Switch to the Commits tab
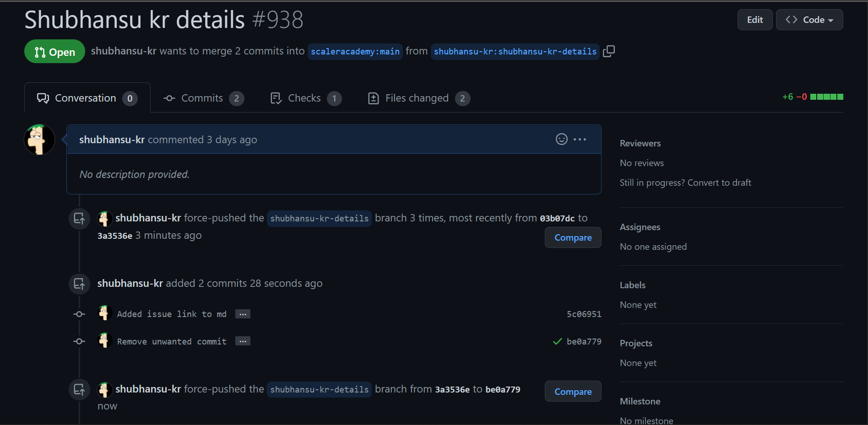The width and height of the screenshot is (868, 425). coord(202,98)
